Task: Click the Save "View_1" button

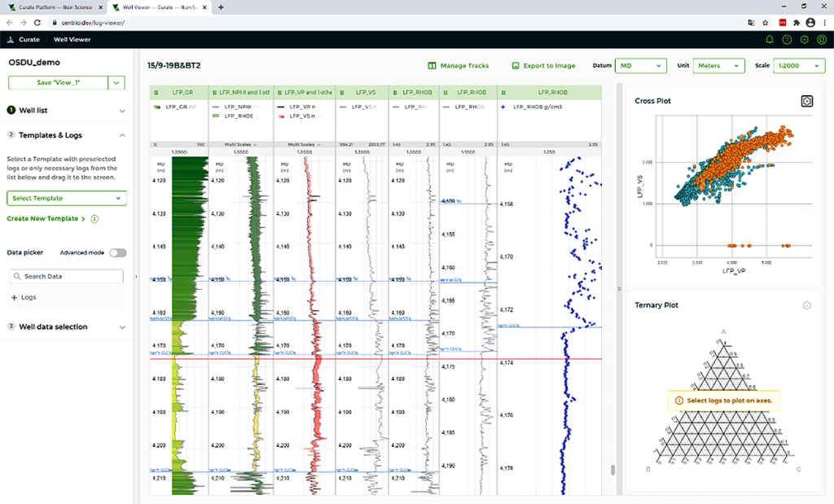Action: pyautogui.click(x=59, y=82)
